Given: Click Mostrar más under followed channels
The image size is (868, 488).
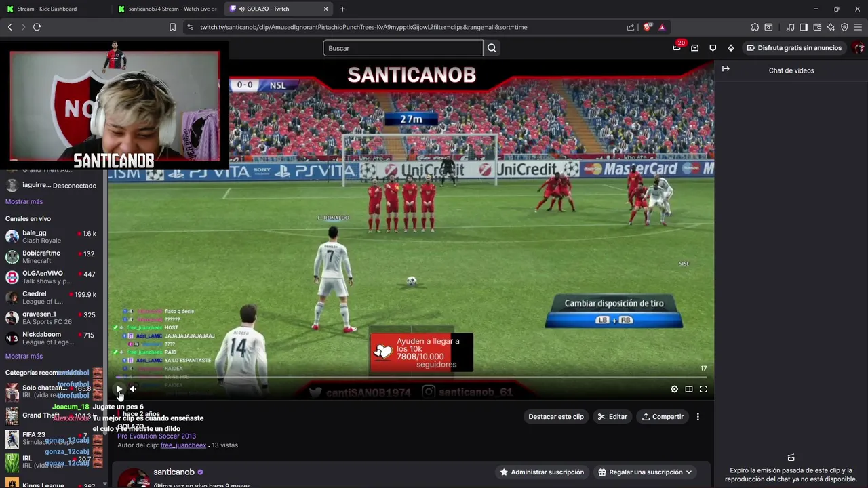Looking at the screenshot, I should point(24,202).
